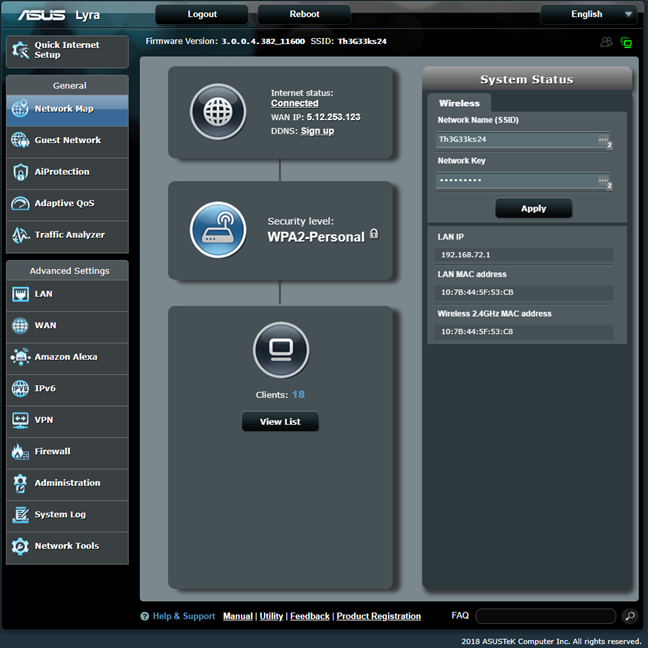Click the Firewall flame icon

coord(20,451)
